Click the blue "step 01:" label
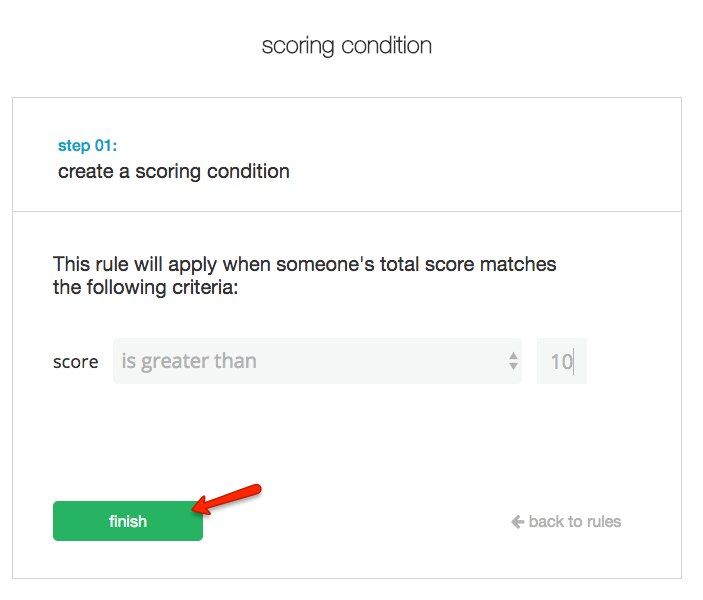 (87, 146)
